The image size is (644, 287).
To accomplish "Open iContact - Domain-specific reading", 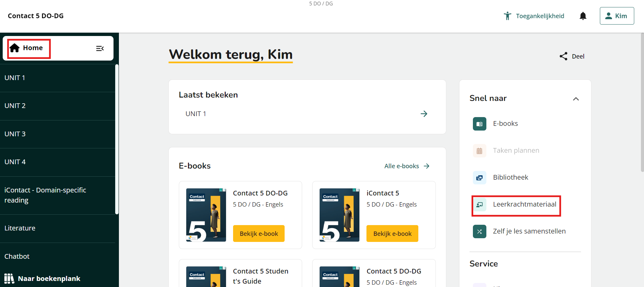I will pyautogui.click(x=58, y=195).
